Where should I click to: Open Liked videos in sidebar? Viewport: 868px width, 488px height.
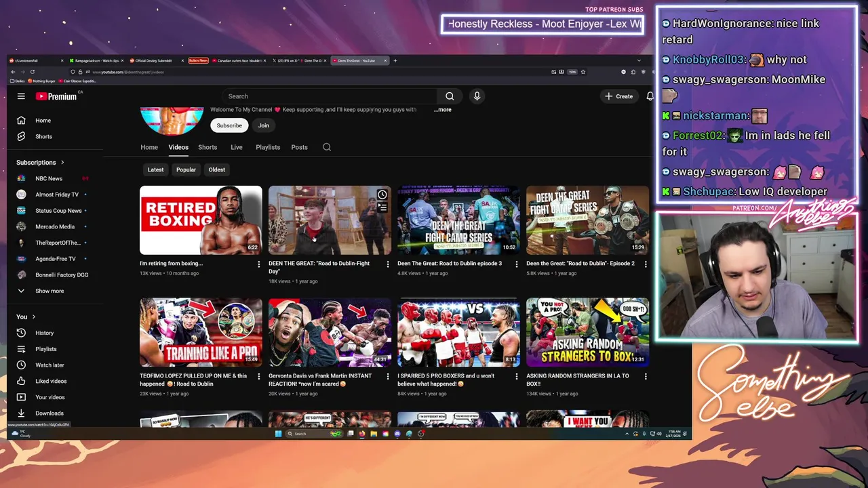coord(51,381)
